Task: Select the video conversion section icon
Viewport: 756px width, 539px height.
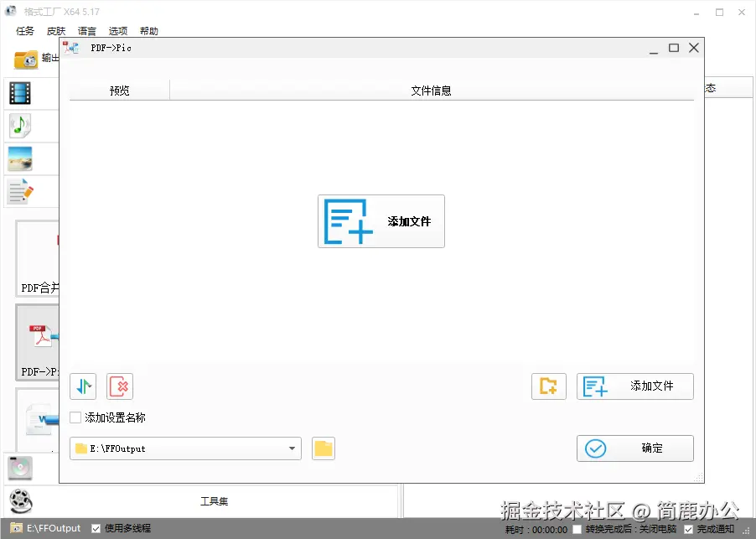Action: (x=19, y=92)
